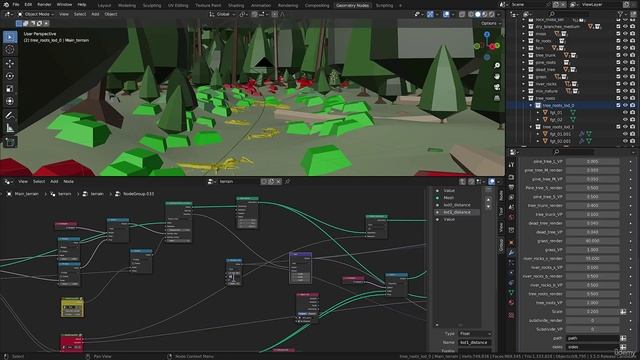The width and height of the screenshot is (640, 360).
Task: Click the socket Name field lod1_distance
Action: pos(474,342)
